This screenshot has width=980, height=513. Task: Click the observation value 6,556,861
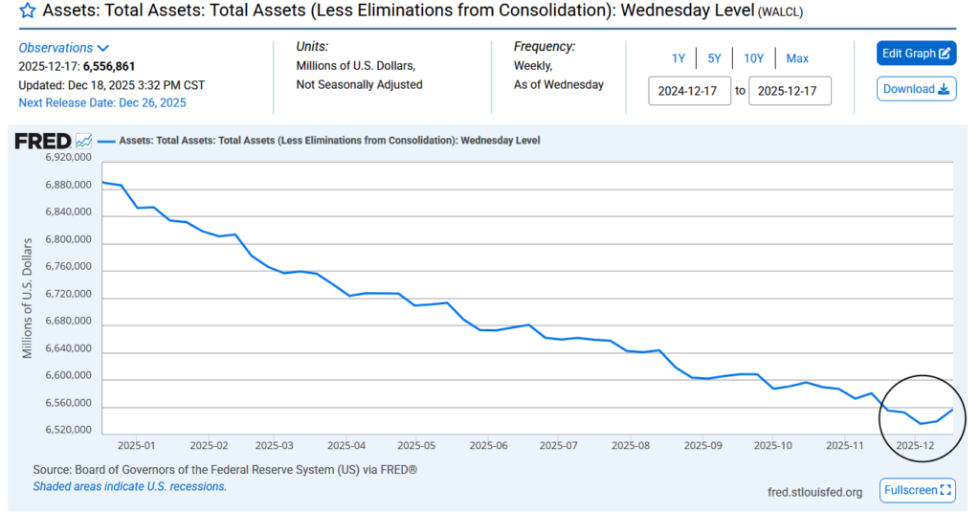(x=109, y=66)
